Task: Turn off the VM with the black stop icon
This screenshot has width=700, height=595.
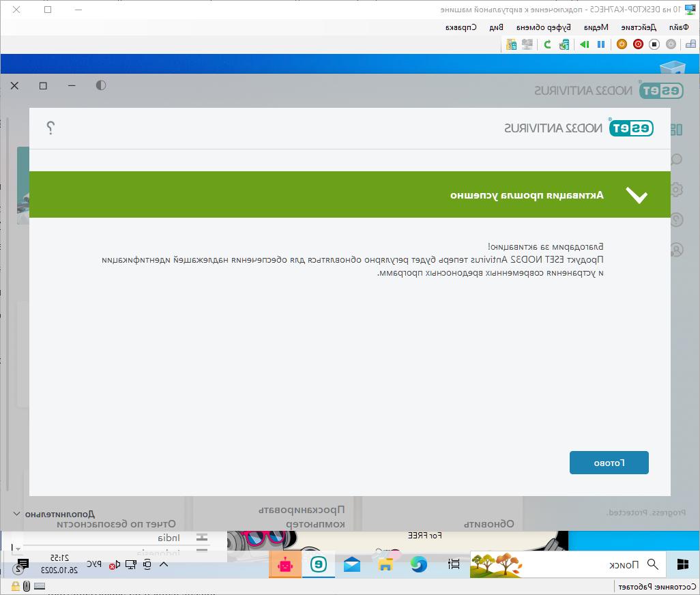Action: click(x=654, y=44)
